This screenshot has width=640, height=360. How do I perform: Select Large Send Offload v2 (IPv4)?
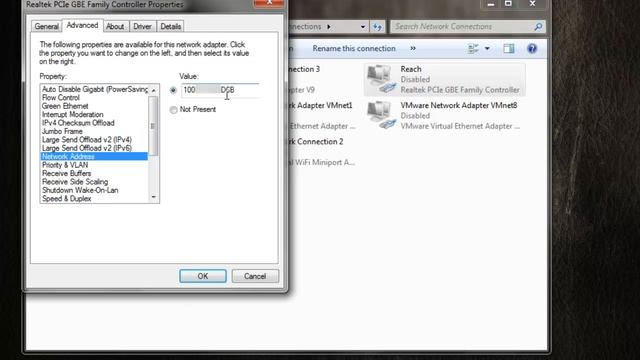[x=87, y=140]
